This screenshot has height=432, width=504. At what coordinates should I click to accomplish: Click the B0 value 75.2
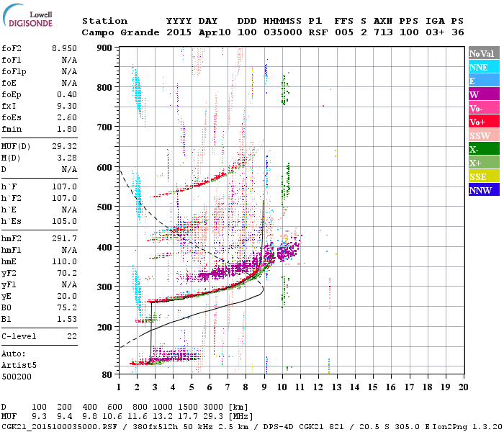(67, 307)
